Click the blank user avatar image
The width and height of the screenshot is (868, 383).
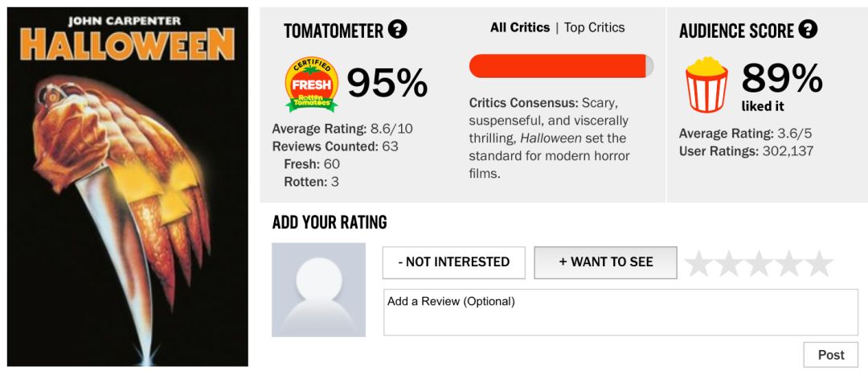318,290
